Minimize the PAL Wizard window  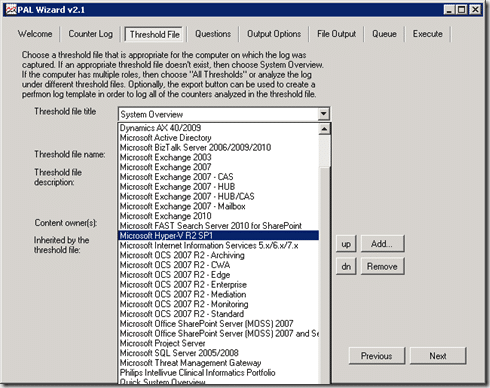[x=450, y=10]
